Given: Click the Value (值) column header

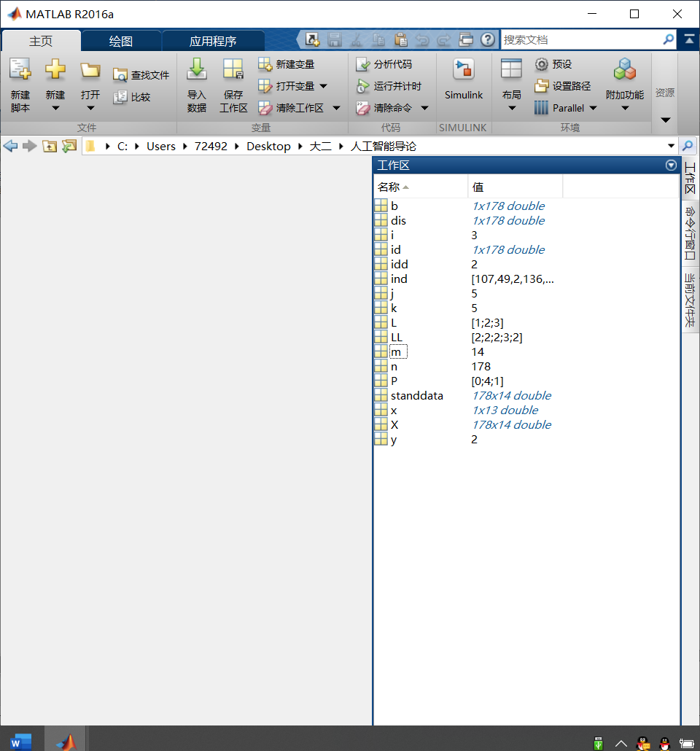Looking at the screenshot, I should (515, 187).
